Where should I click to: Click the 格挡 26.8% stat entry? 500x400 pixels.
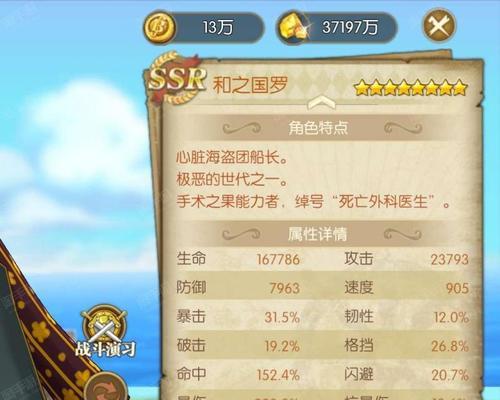[407, 346]
